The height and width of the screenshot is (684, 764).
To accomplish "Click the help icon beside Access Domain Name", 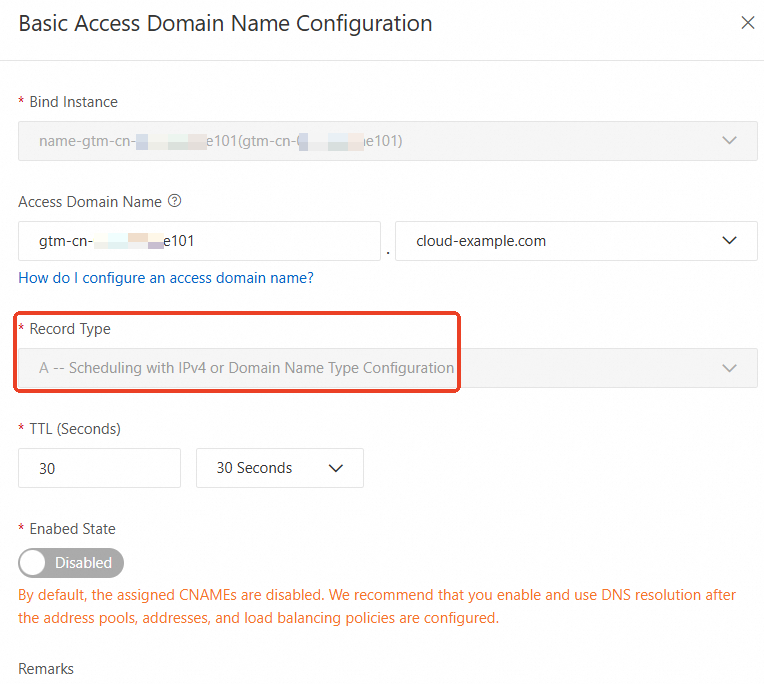I will (x=175, y=201).
